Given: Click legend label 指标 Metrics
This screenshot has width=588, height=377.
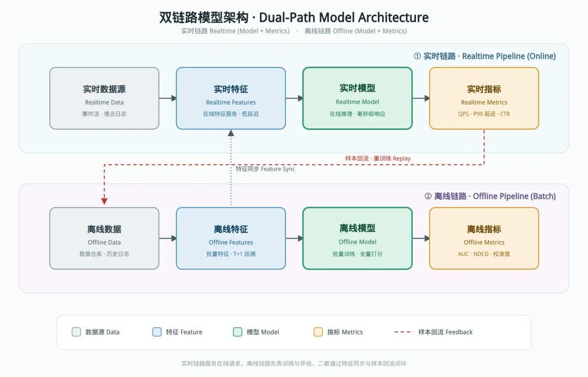Looking at the screenshot, I should pyautogui.click(x=345, y=332).
